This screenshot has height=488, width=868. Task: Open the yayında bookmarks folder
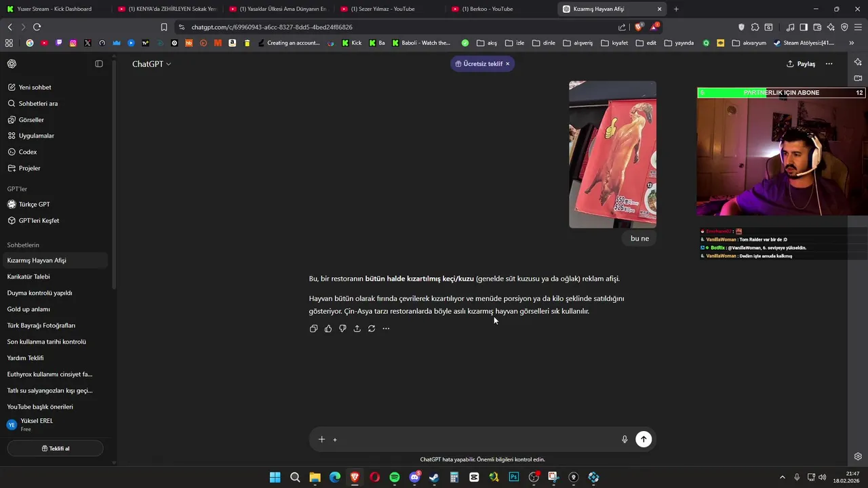(x=679, y=43)
